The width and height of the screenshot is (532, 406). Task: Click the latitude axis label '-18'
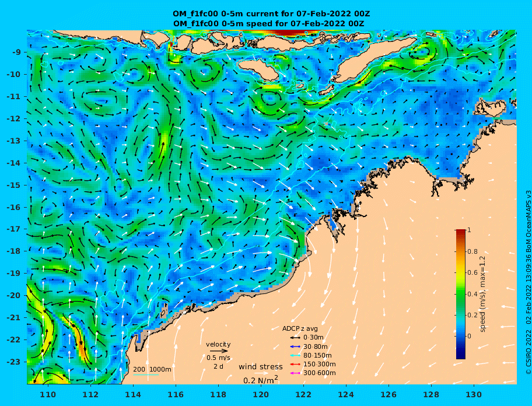click(14, 251)
